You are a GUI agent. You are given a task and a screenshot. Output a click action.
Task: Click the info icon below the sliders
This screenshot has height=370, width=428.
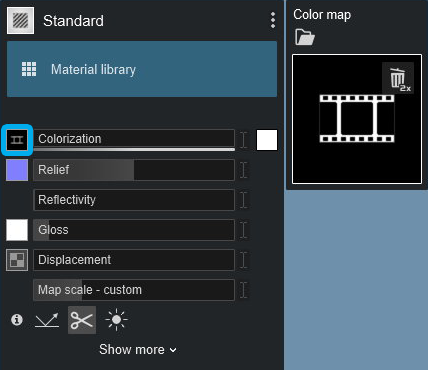[x=17, y=320]
